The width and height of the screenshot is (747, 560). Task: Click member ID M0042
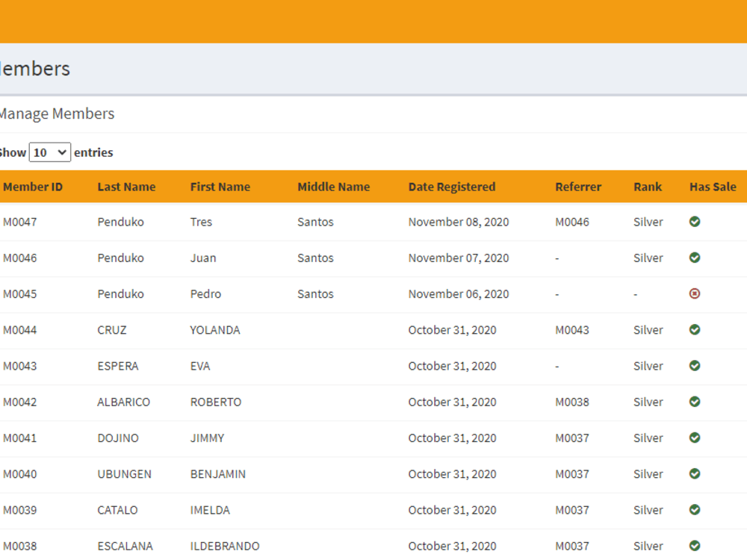[x=20, y=402]
